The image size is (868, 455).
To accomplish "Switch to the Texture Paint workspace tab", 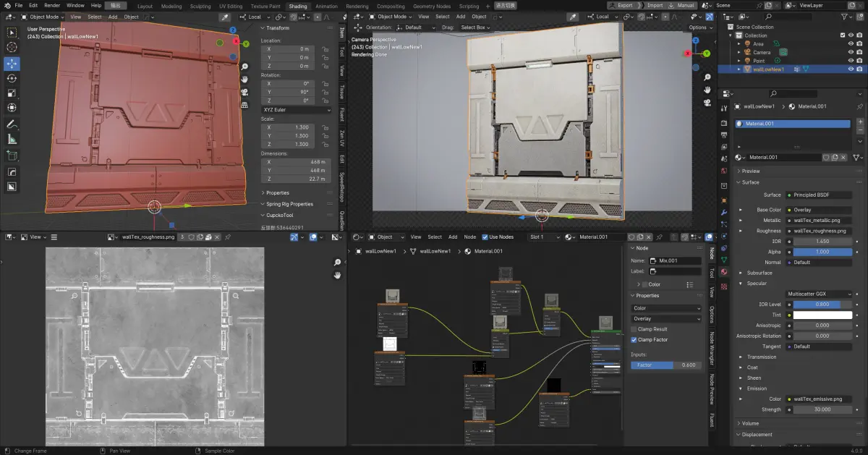I will [265, 6].
